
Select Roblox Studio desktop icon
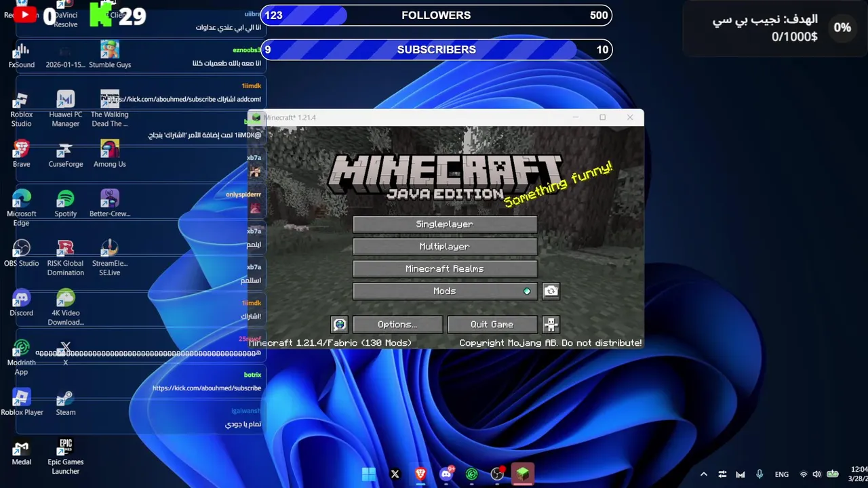point(22,109)
